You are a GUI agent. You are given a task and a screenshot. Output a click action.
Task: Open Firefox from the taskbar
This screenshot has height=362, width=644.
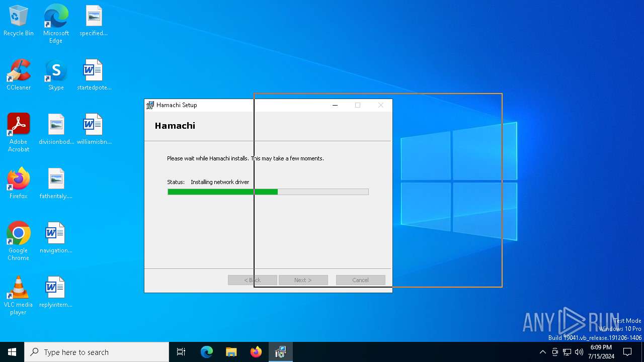pyautogui.click(x=256, y=352)
